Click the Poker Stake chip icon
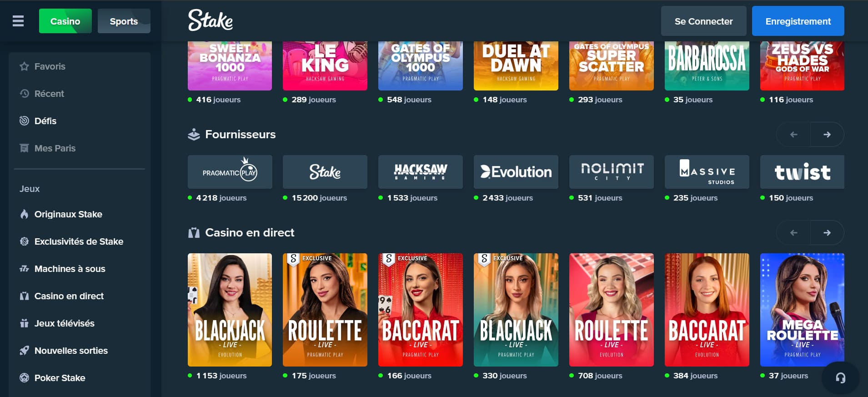 click(x=24, y=378)
